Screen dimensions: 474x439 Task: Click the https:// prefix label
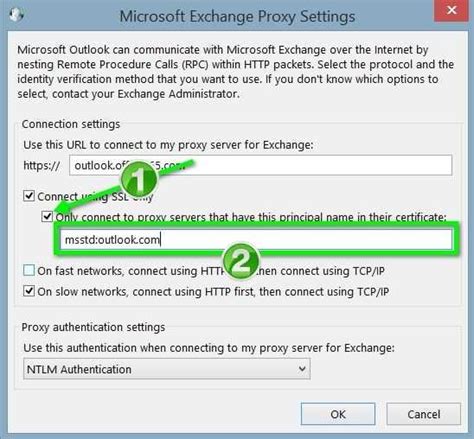coord(42,165)
